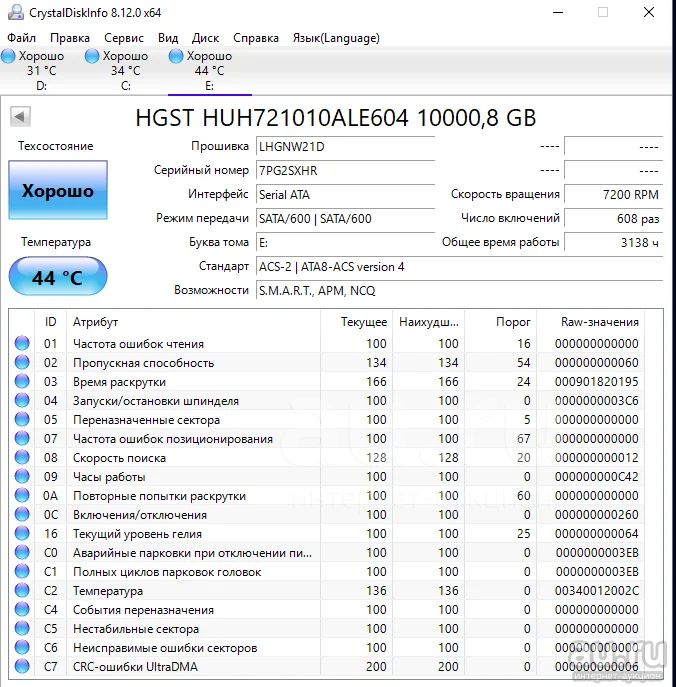Image resolution: width=676 pixels, height=687 pixels.
Task: Click raw value 000901820195 of Время раскрутки
Action: coord(597,382)
